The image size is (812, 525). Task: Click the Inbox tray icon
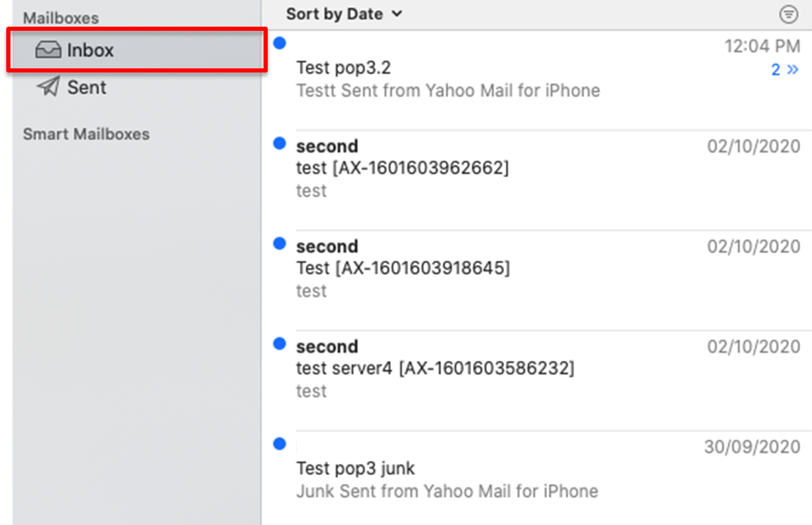(48, 50)
